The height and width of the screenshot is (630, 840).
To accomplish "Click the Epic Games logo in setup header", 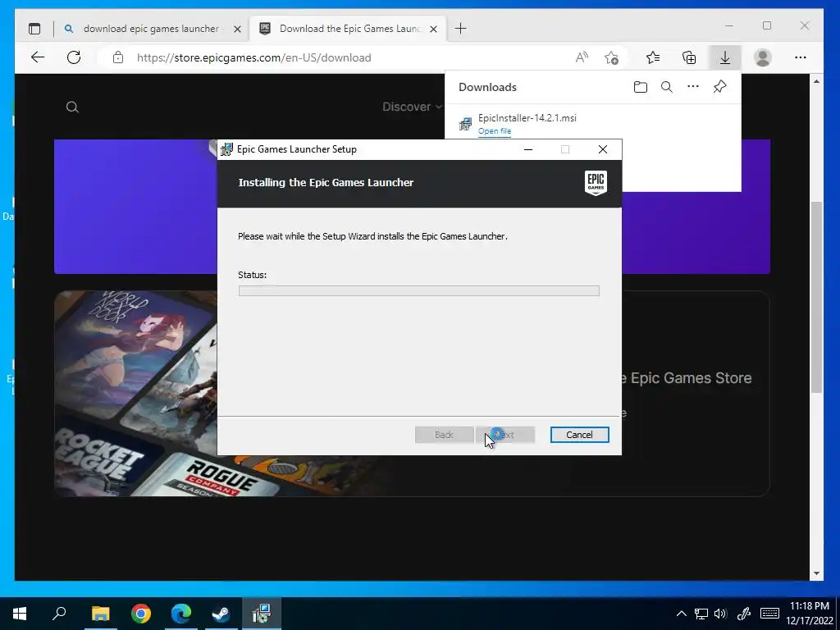I will coord(596,183).
